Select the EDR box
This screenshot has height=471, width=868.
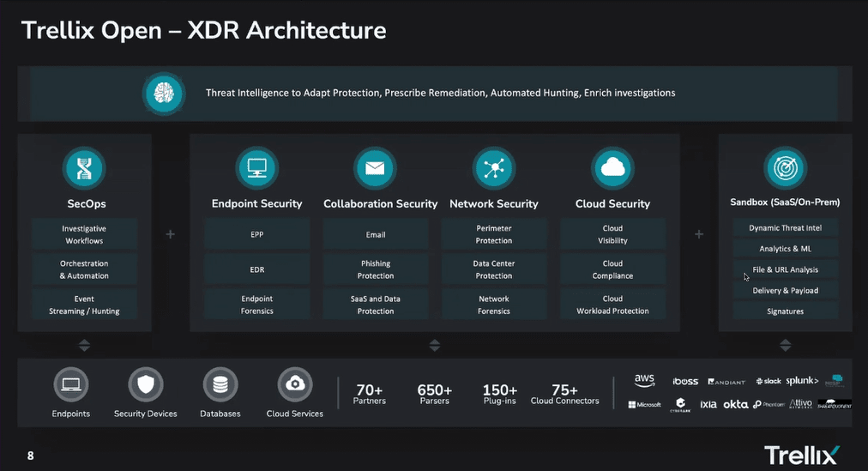[x=256, y=269]
